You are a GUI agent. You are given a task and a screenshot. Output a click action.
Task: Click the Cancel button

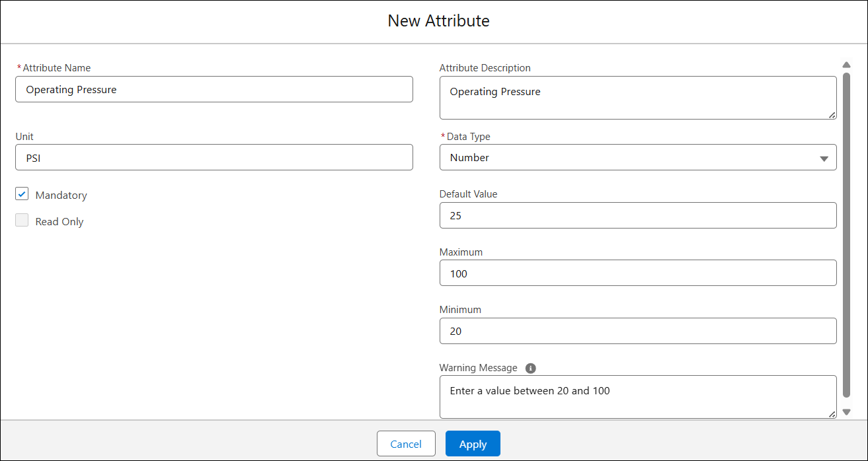[406, 444]
